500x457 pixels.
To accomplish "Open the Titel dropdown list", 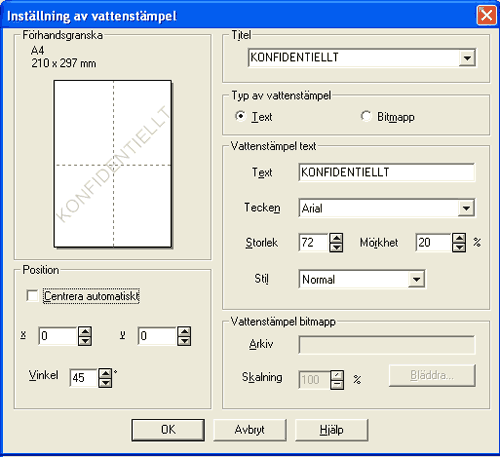I will point(467,58).
